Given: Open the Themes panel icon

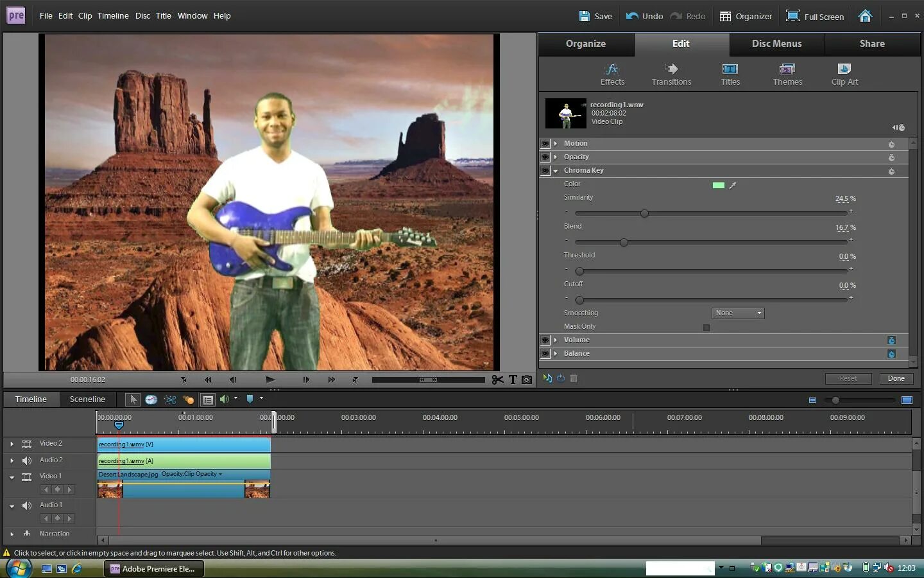Looking at the screenshot, I should tap(787, 69).
